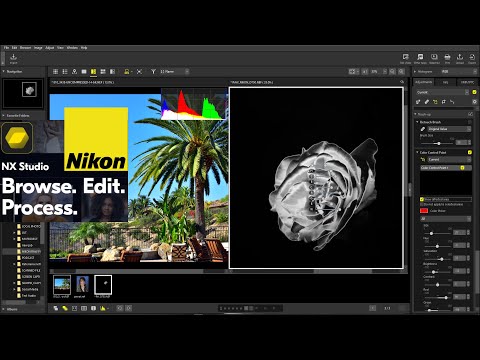This screenshot has width=480, height=360.
Task: Toggle the Touch-up section apply checkbox
Action: tap(470, 114)
